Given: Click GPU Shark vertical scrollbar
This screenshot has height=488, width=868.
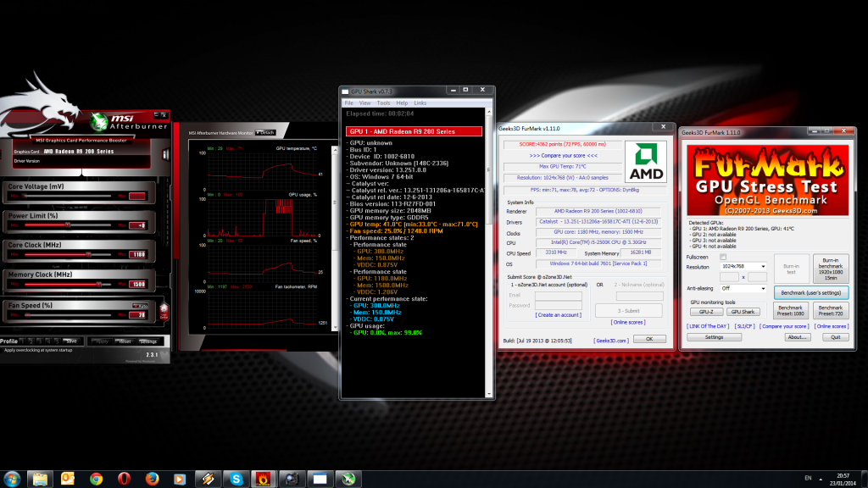Looking at the screenshot, I should tap(489, 252).
